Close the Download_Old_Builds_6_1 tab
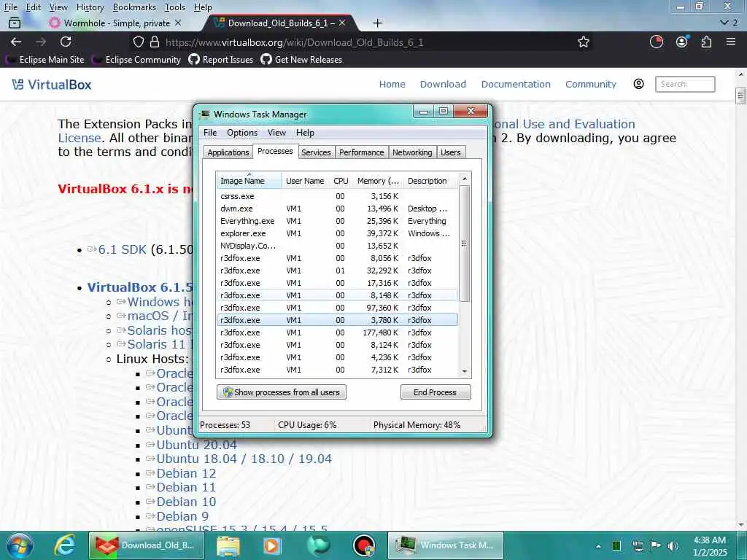This screenshot has height=560, width=747. point(342,23)
